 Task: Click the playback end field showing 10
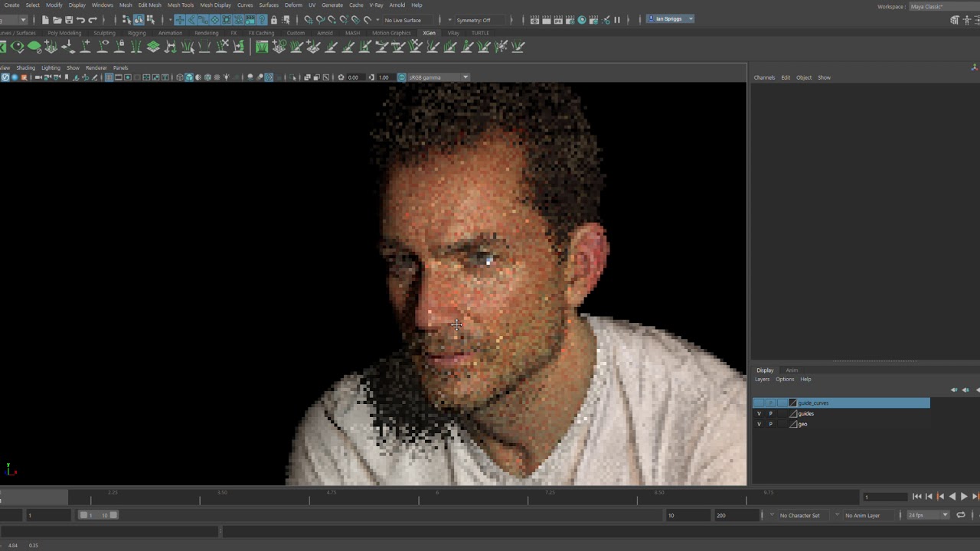coord(687,515)
